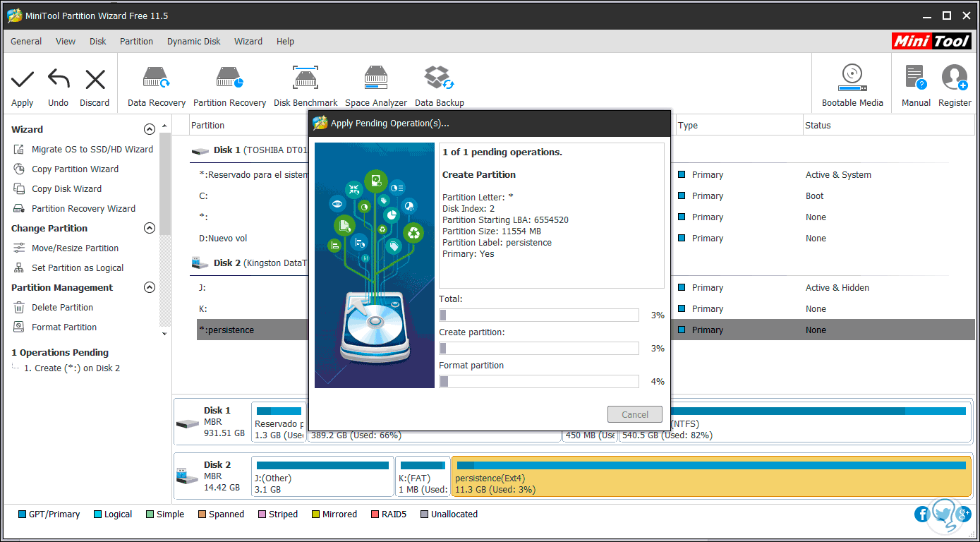Collapse the Partition Management section
This screenshot has height=542, width=980.
(x=149, y=287)
